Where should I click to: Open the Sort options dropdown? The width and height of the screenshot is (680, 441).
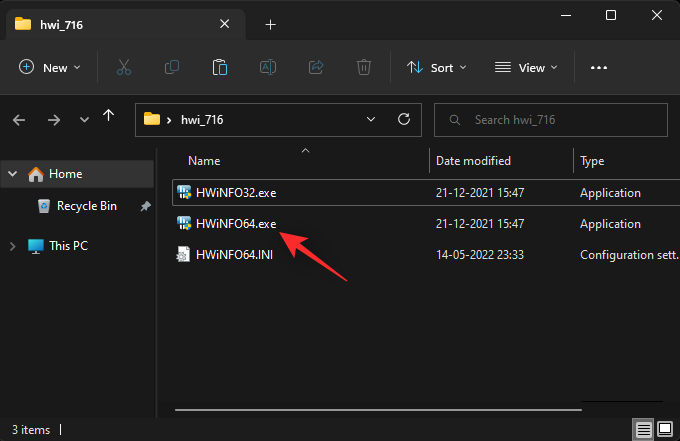coord(437,68)
